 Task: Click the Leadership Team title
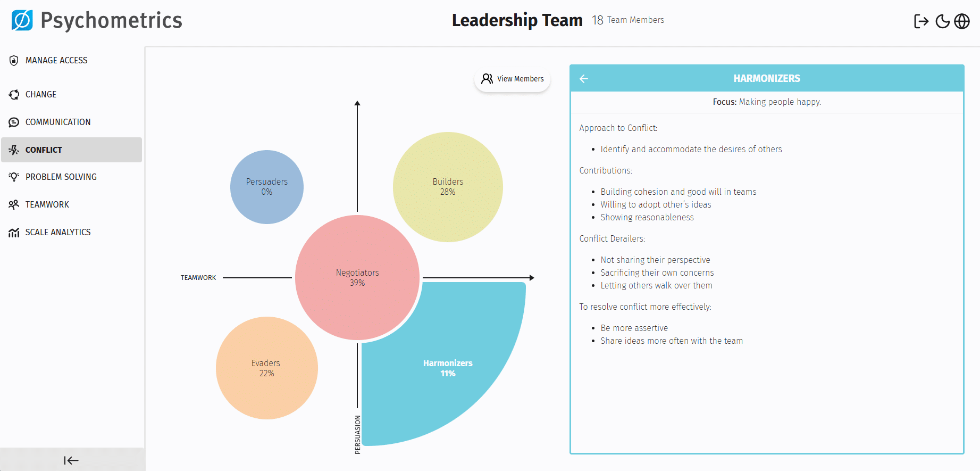517,20
